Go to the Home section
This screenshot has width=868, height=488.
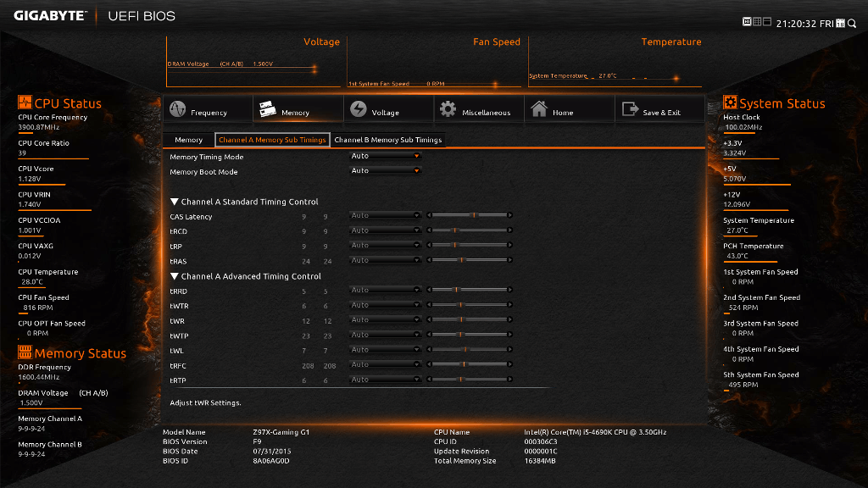570,109
